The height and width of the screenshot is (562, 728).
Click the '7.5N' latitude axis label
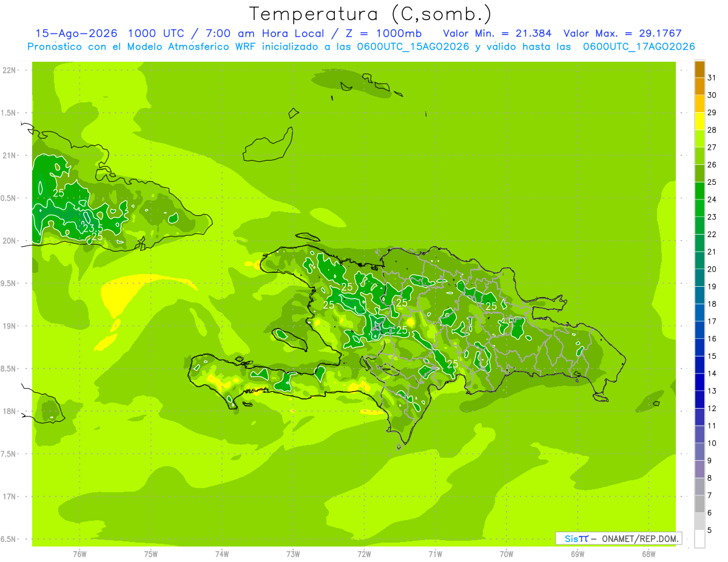click(9, 453)
